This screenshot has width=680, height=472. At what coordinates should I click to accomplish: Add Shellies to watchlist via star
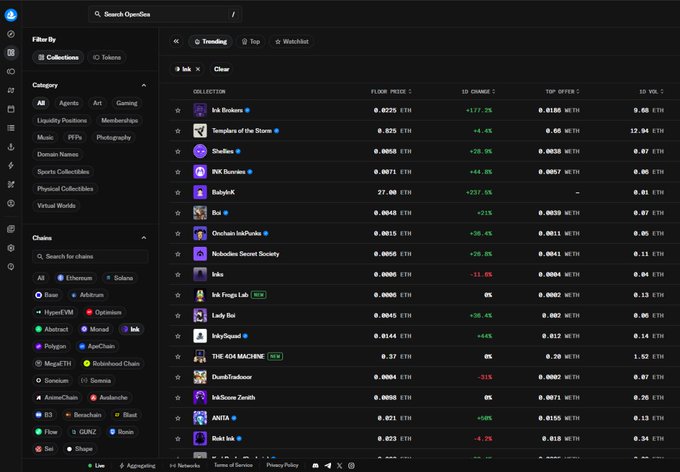pyautogui.click(x=178, y=151)
